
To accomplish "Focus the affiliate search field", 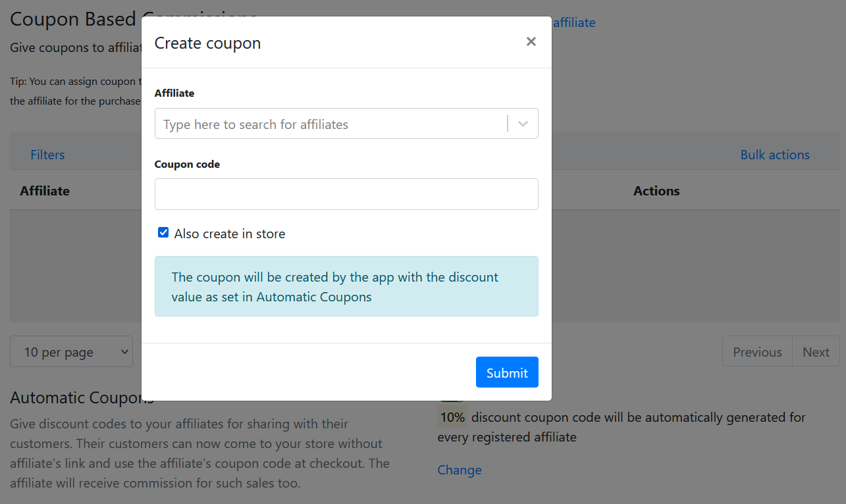I will pos(329,124).
